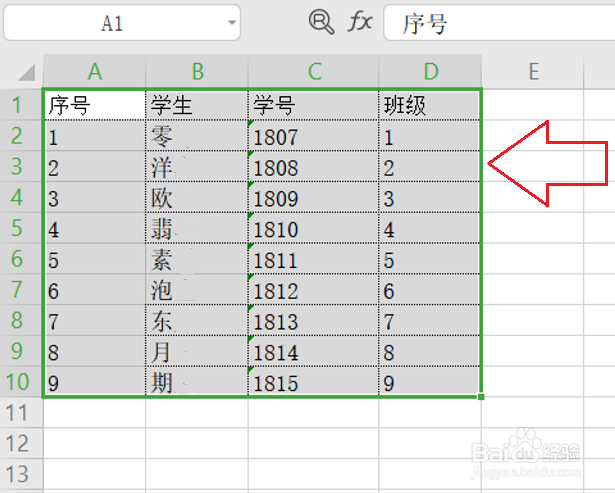Screen dimensions: 615x493
Task: Click student name cell 月
Action: (x=197, y=351)
